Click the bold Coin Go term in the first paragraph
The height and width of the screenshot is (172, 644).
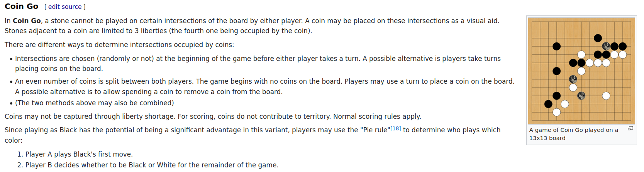(x=27, y=21)
